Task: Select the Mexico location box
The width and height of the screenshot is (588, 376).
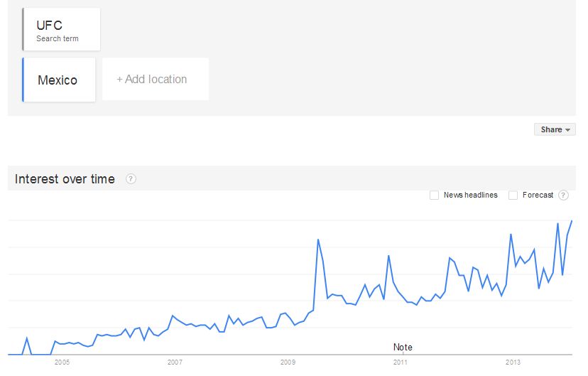Action: (60, 80)
